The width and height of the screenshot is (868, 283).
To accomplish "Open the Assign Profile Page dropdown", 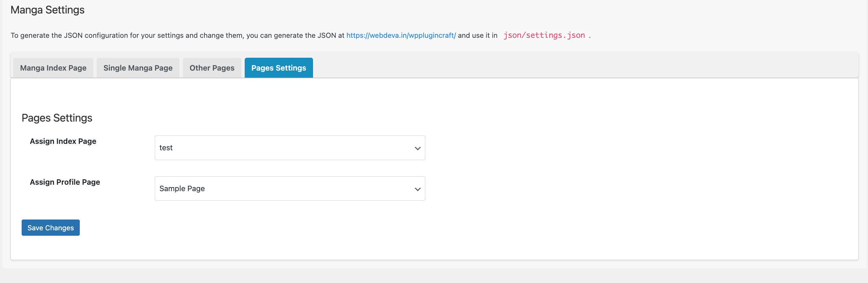I will (x=289, y=188).
